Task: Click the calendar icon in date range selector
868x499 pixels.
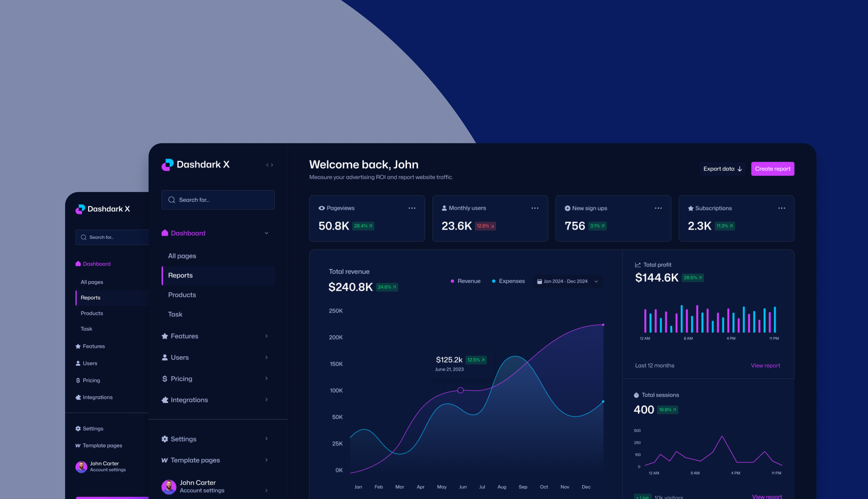Action: [x=539, y=281]
